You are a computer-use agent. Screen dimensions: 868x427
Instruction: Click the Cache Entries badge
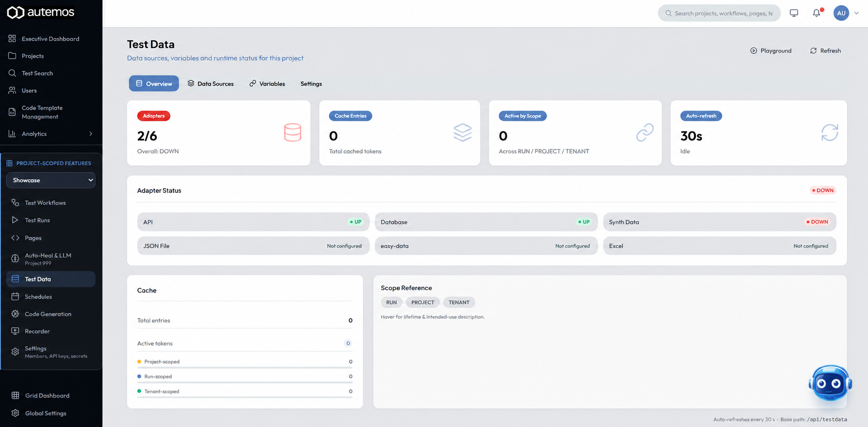click(350, 115)
